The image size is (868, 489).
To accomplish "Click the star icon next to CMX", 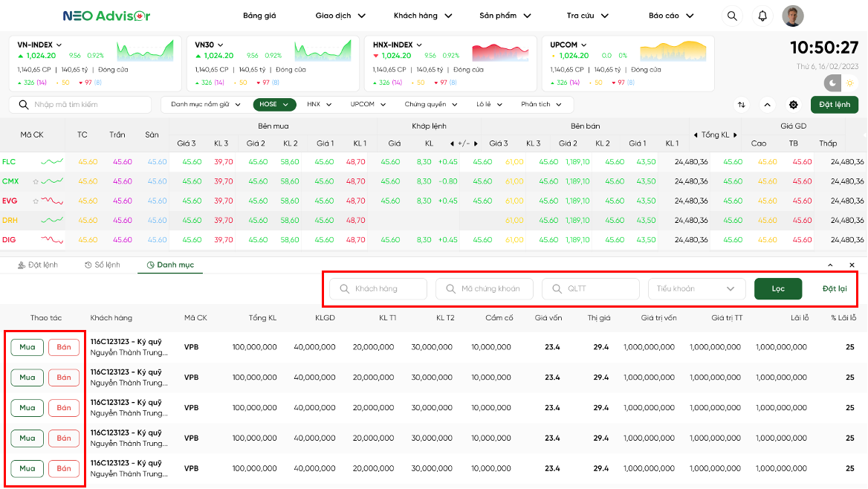I will point(35,181).
